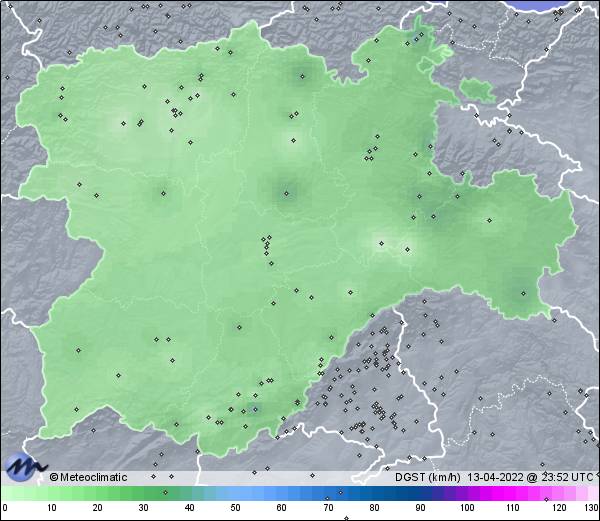Click the scale label 100
Viewport: 600px width, 521px height.
467,508
